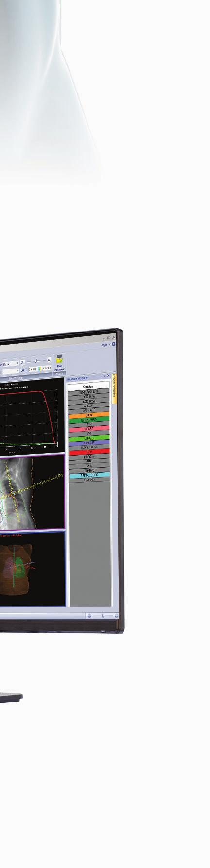Close the Structure Visibility panel

click(x=108, y=376)
